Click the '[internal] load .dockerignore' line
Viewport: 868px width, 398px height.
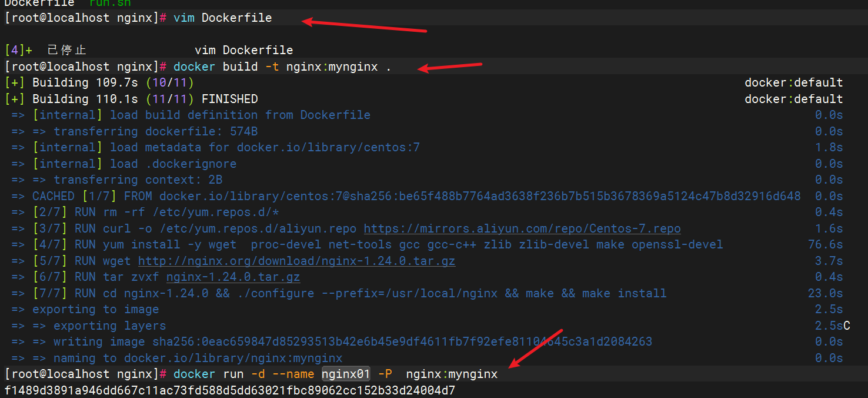123,164
